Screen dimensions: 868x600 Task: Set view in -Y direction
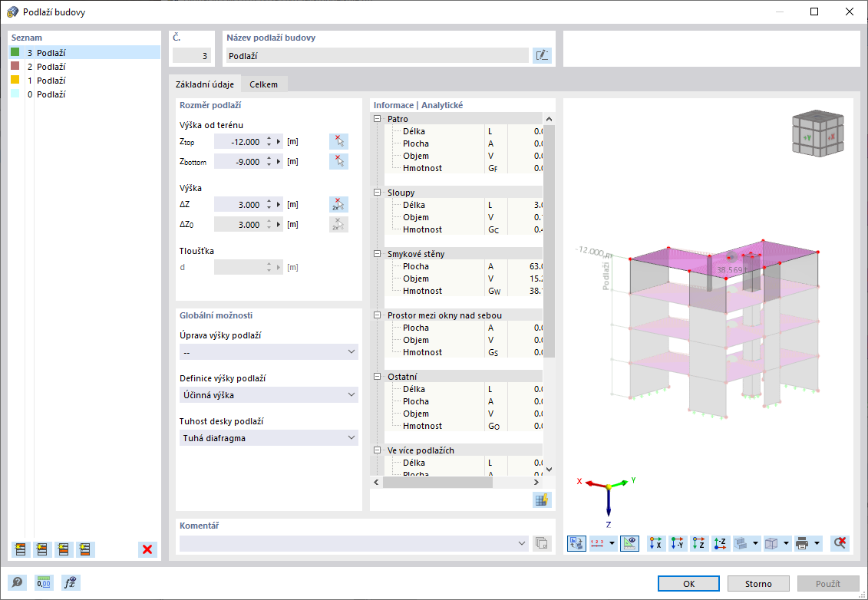coord(677,543)
